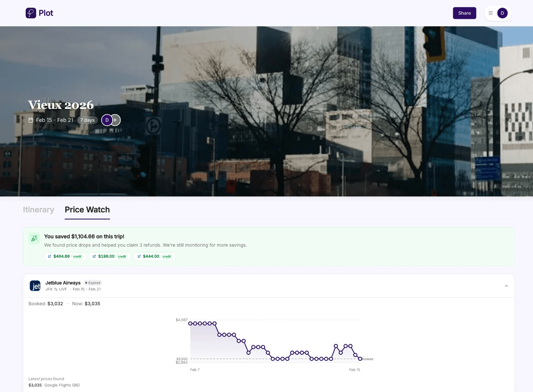Click the Plot logo icon

pyautogui.click(x=31, y=13)
